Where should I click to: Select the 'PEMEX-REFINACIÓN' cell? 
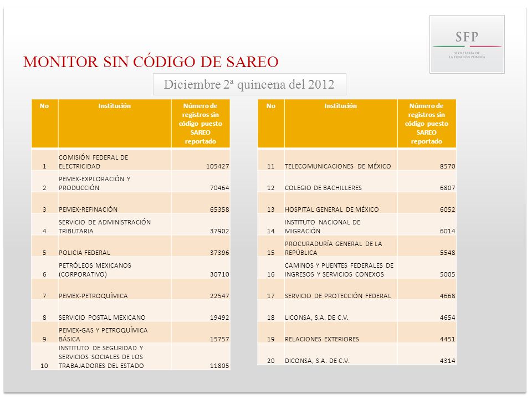(115, 203)
